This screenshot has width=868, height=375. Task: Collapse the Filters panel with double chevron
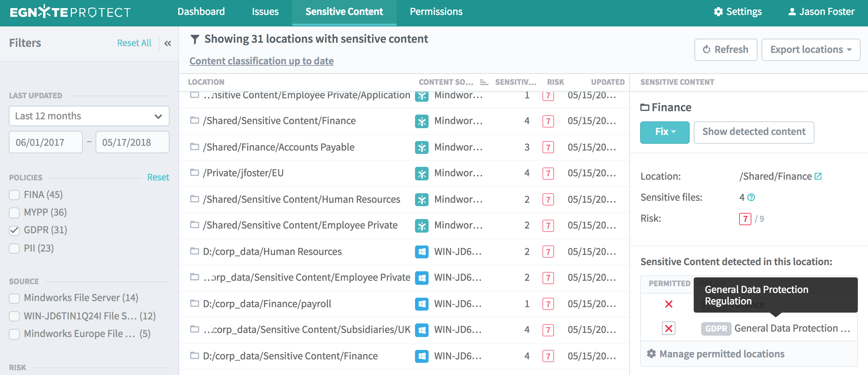(x=167, y=43)
